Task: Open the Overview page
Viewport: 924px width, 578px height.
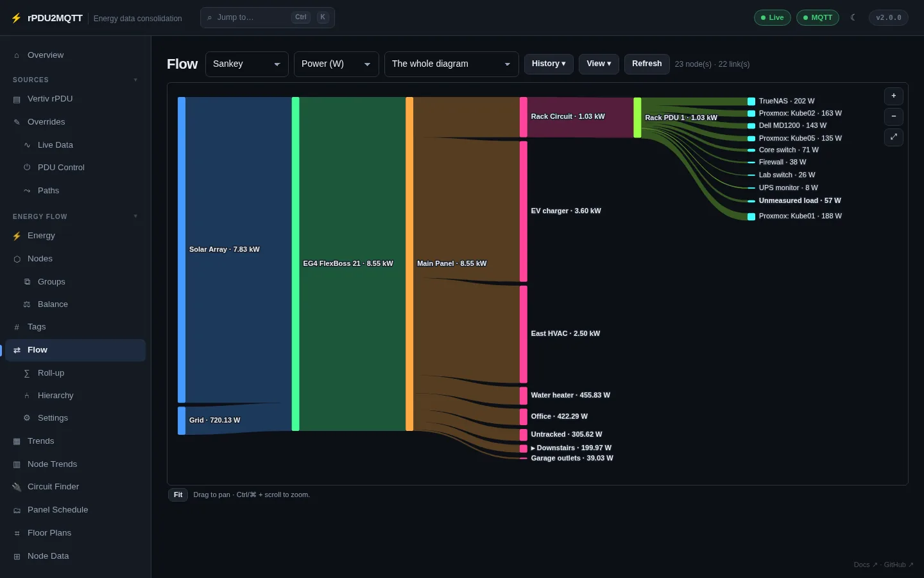Action: pos(76,55)
